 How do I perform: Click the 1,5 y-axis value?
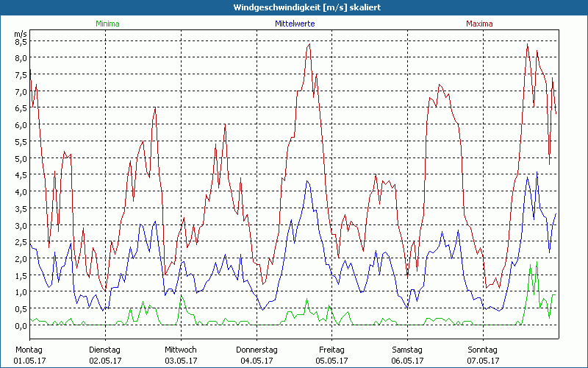coord(21,276)
